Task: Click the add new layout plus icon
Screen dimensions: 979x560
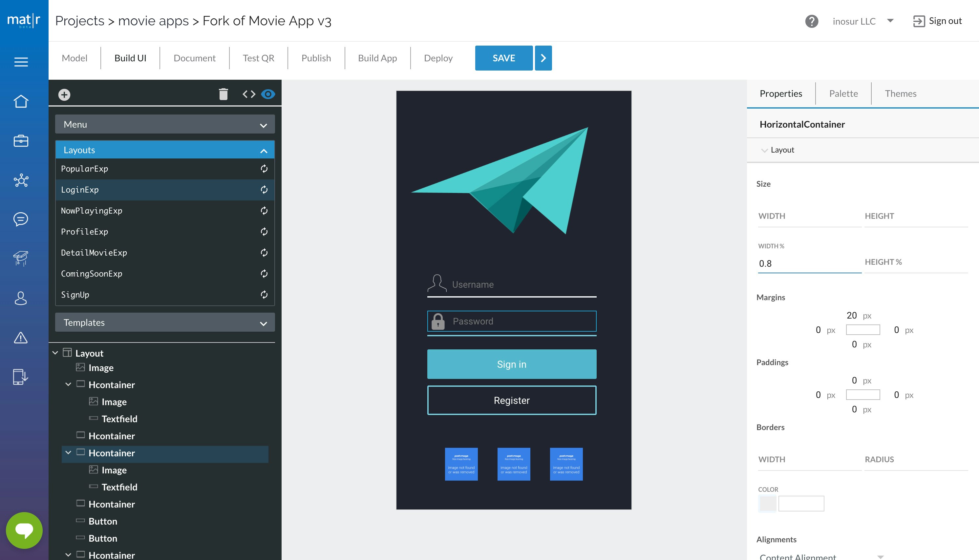Action: click(64, 93)
